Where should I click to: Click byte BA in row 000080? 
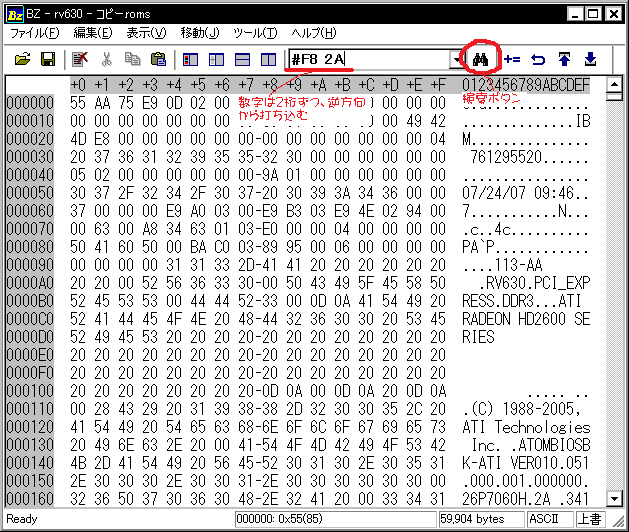coord(198,247)
